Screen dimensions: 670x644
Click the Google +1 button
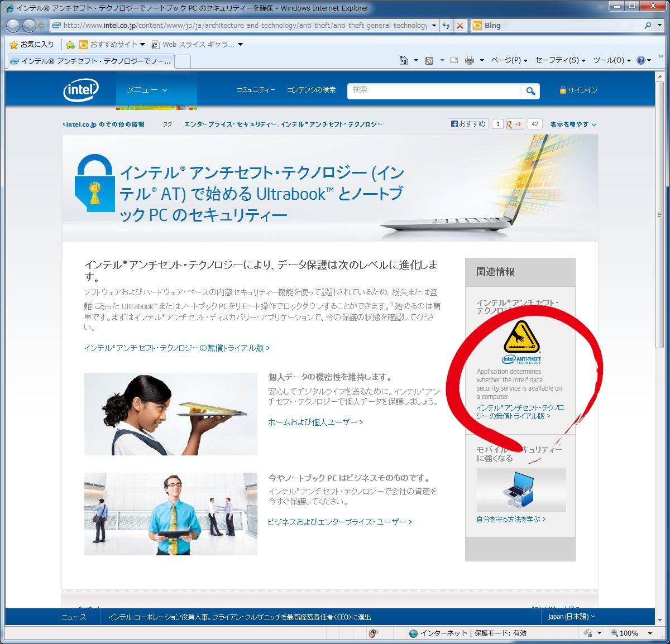click(x=514, y=124)
